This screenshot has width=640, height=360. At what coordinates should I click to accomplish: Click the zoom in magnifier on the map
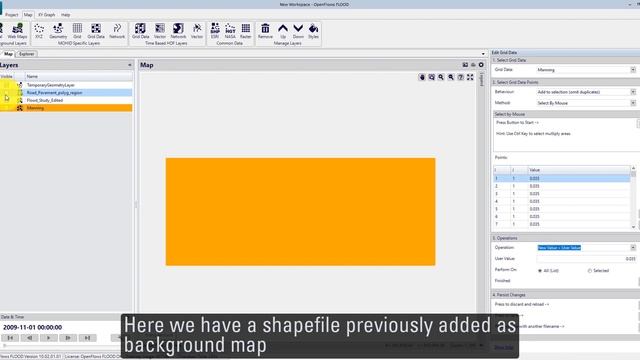pyautogui.click(x=441, y=77)
